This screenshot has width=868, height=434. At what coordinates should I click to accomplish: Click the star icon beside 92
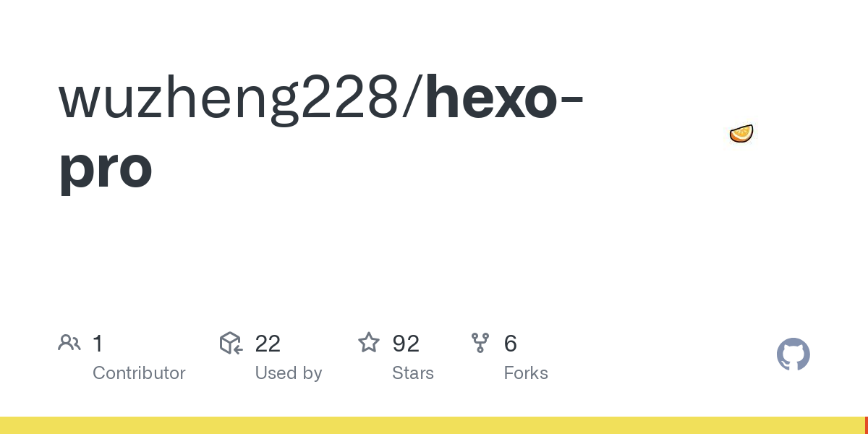coord(369,342)
